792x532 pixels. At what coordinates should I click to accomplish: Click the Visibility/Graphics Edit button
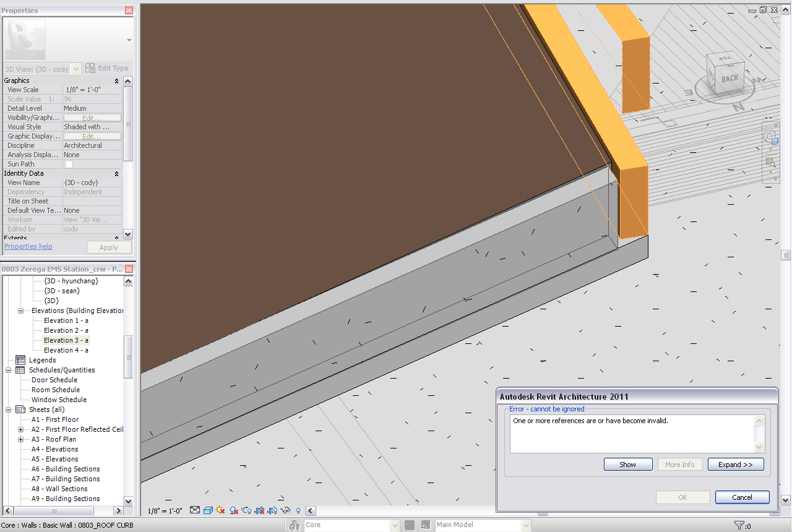pos(92,118)
